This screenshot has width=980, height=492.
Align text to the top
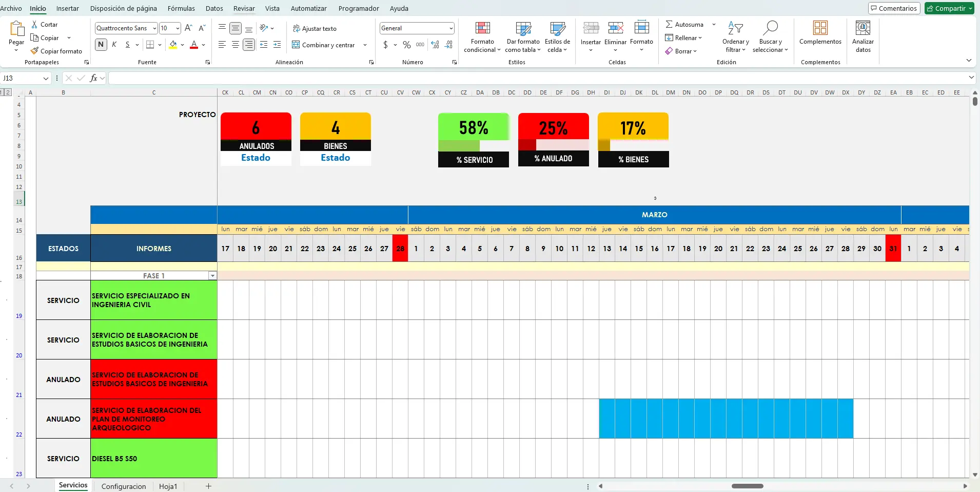point(222,28)
